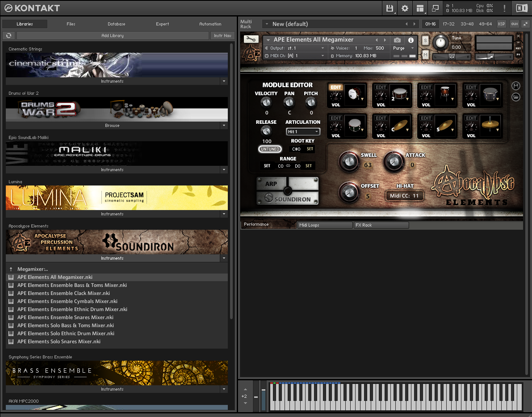Enable EDIT on the snare 2 module
This screenshot has height=417, width=532.
381,87
